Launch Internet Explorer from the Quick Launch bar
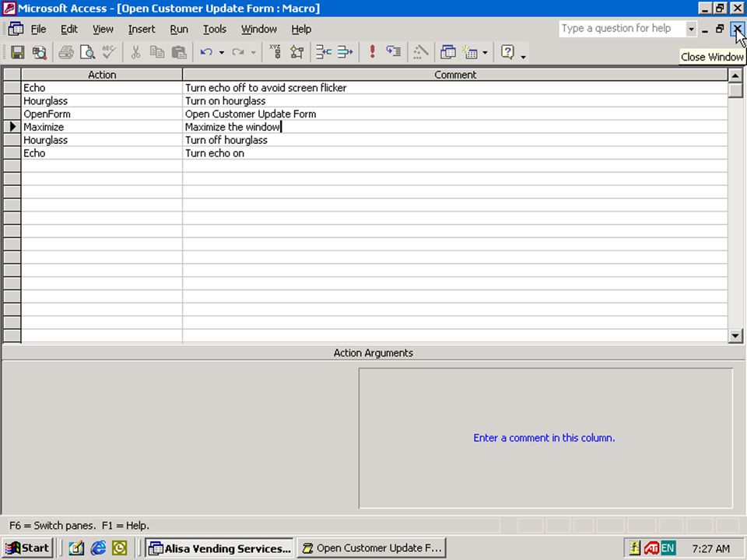The height and width of the screenshot is (560, 747). pyautogui.click(x=98, y=548)
